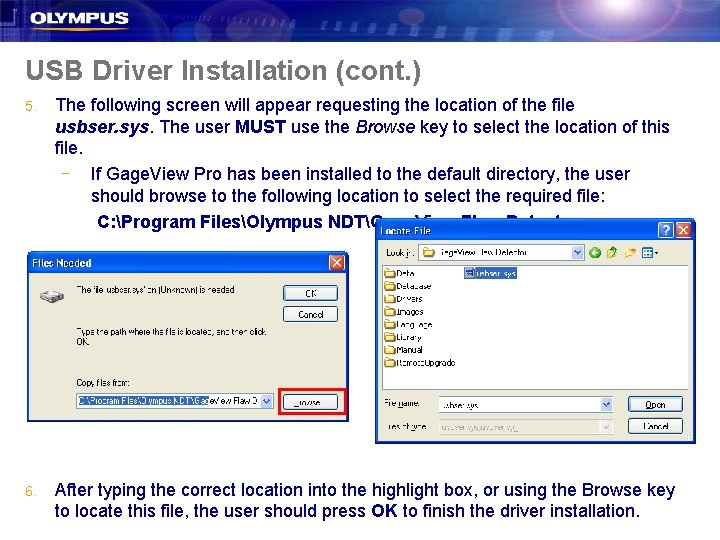
Task: Select the Database folder
Action: coord(408,286)
